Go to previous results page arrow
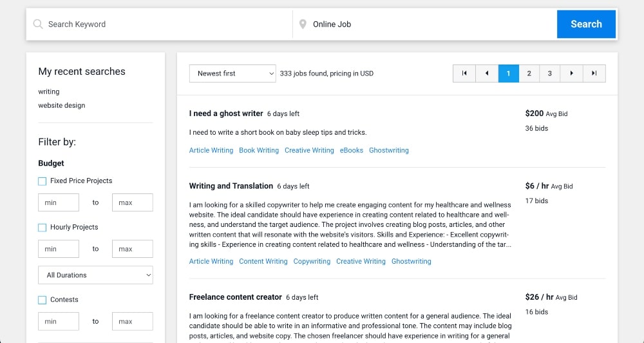This screenshot has height=343, width=644. 486,73
